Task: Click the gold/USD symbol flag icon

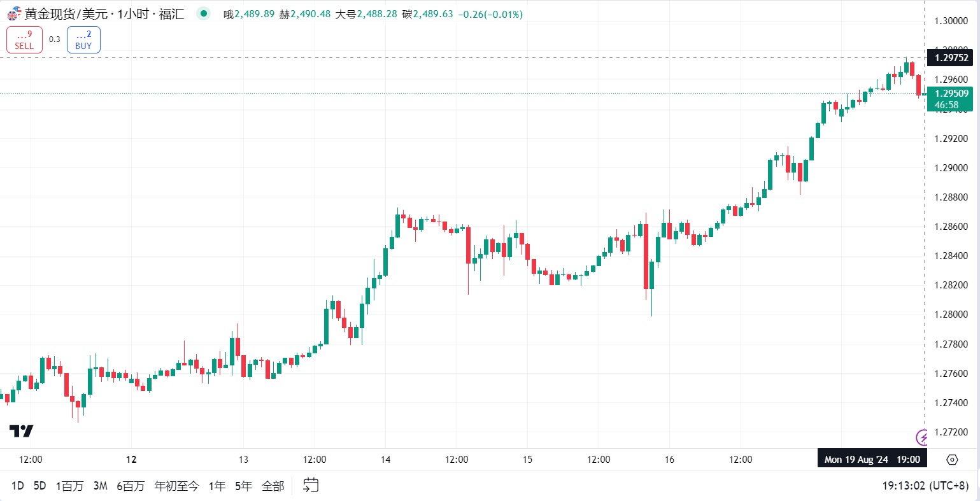Action: pos(14,14)
